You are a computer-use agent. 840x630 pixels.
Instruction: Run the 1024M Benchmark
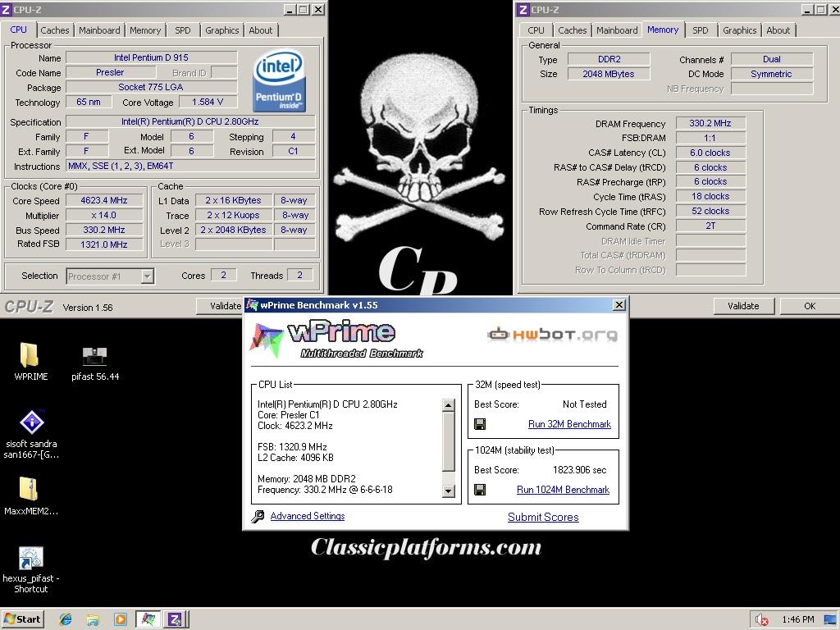pyautogui.click(x=563, y=490)
